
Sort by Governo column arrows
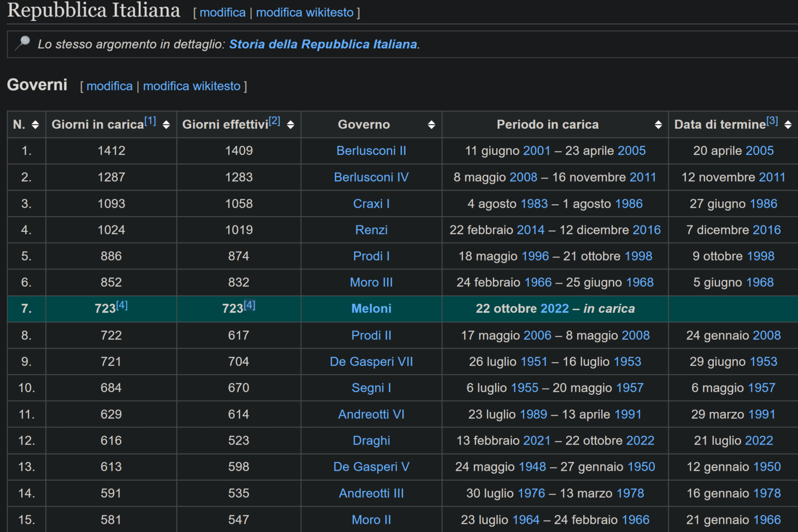click(431, 125)
